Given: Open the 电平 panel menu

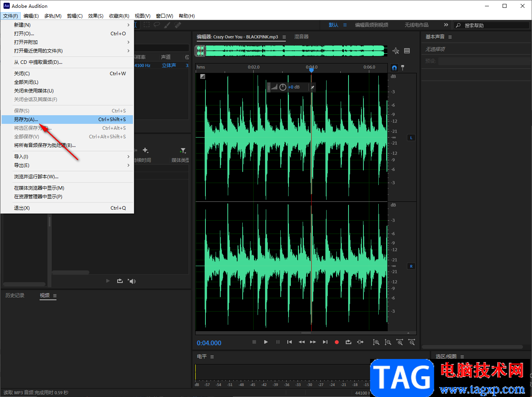Looking at the screenshot, I should coord(212,357).
